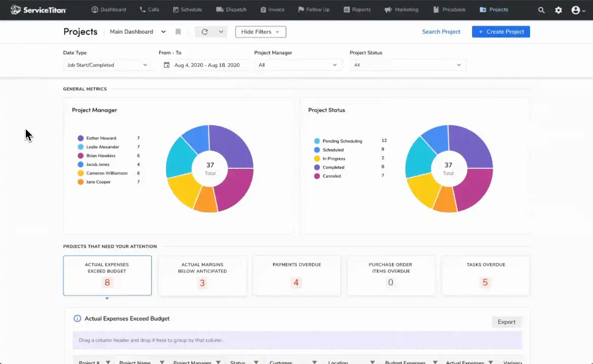Select the Purchase Order Items Overdue card

pyautogui.click(x=391, y=276)
